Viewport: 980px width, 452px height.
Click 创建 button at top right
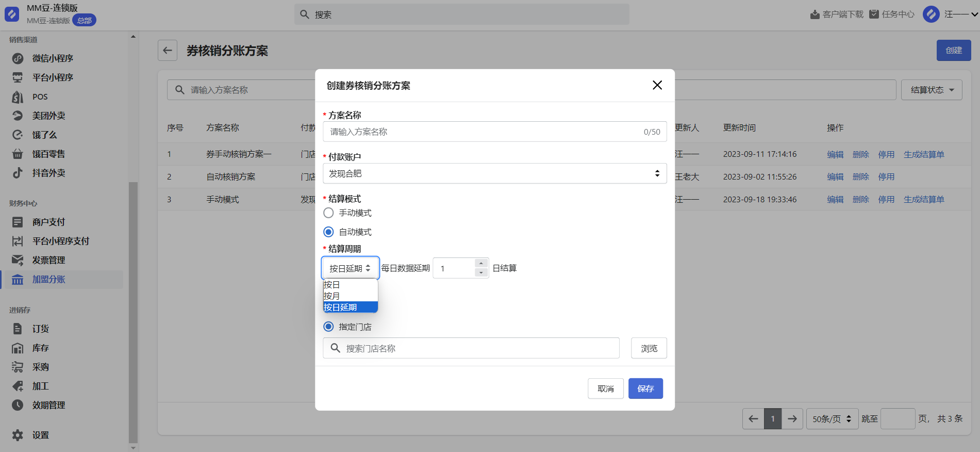click(954, 50)
